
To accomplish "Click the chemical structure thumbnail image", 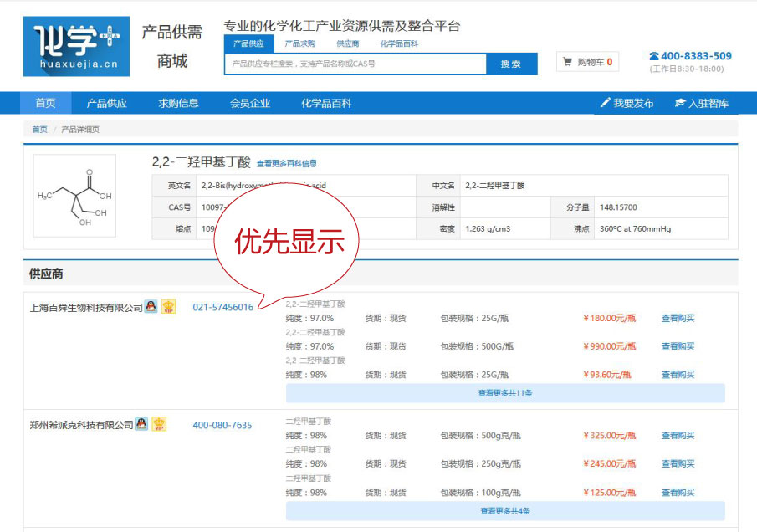I will (x=74, y=196).
